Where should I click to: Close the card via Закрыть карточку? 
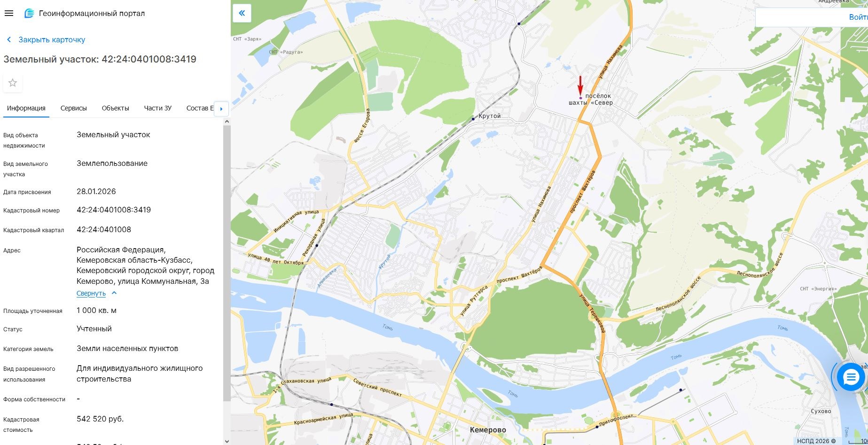52,40
